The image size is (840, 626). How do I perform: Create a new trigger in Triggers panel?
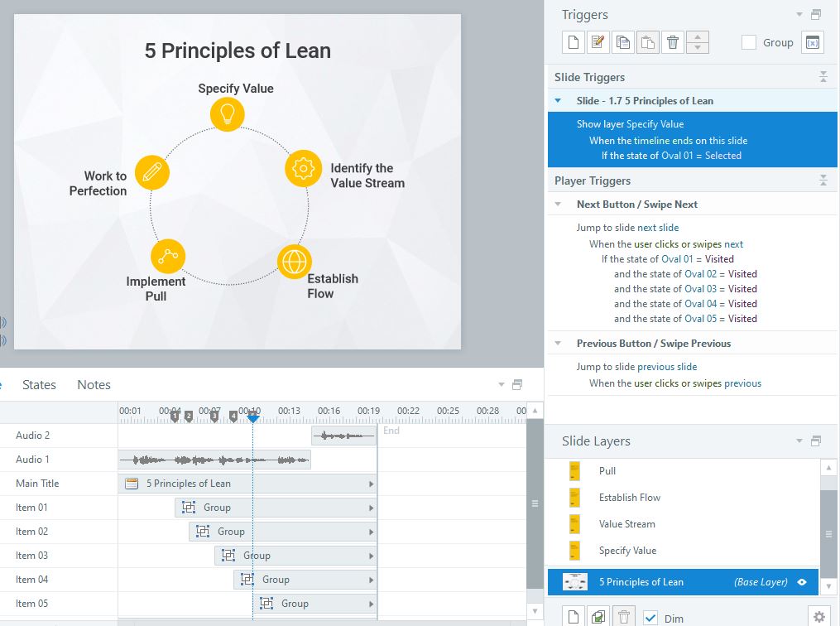[574, 42]
